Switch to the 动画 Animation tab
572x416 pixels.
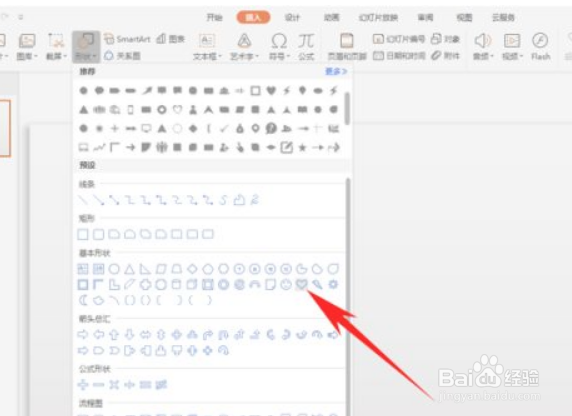click(x=332, y=17)
